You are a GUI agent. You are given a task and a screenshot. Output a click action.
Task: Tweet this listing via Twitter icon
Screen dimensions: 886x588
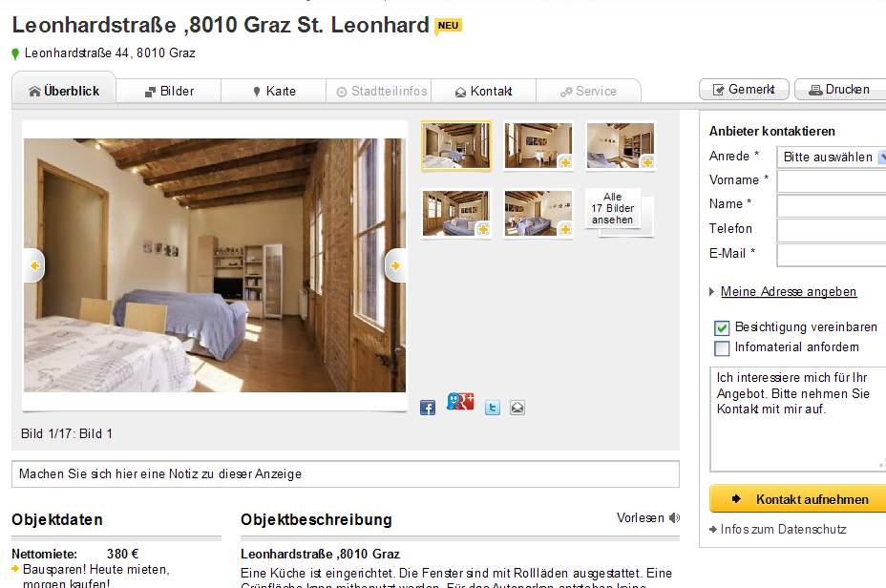pos(492,408)
